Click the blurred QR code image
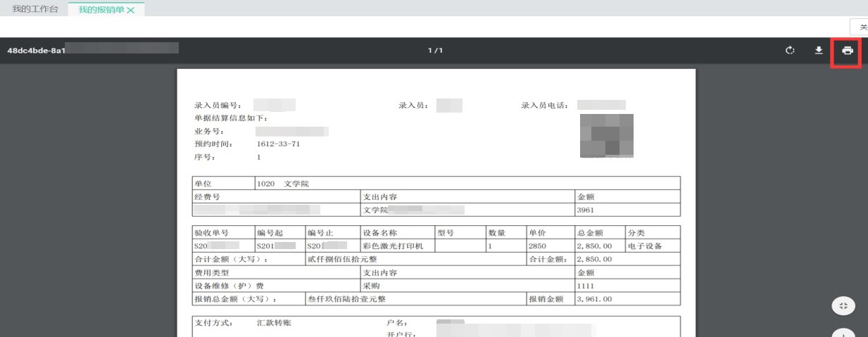This screenshot has height=337, width=868. pyautogui.click(x=606, y=135)
